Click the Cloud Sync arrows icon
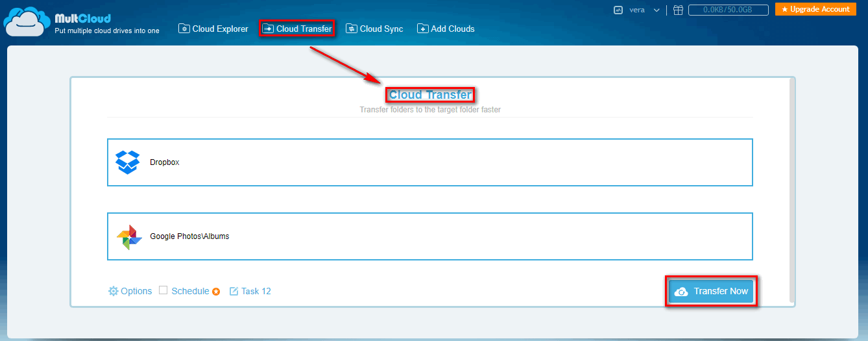The width and height of the screenshot is (868, 341). [352, 29]
